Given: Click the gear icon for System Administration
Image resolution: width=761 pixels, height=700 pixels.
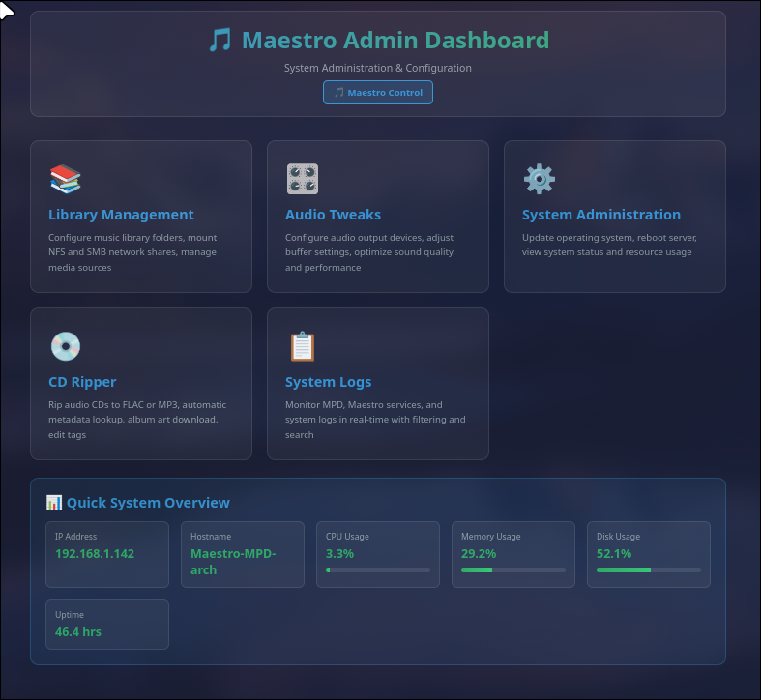Looking at the screenshot, I should click(539, 179).
